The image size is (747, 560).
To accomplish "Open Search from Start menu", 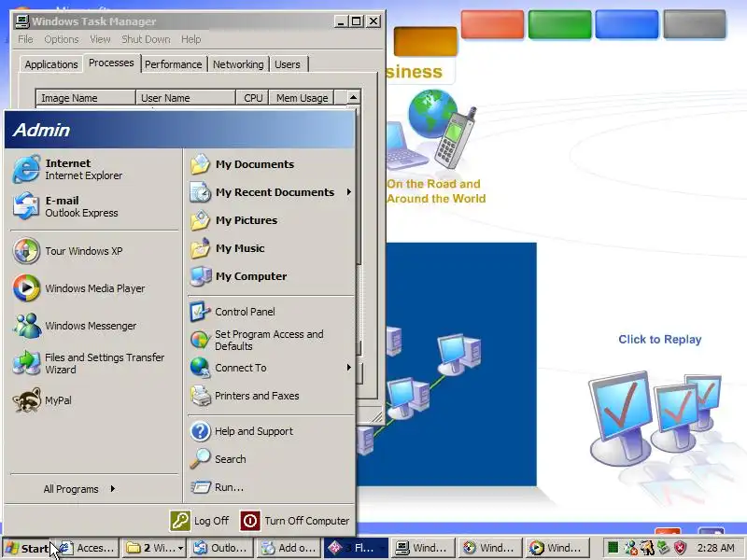I will click(x=271, y=459).
